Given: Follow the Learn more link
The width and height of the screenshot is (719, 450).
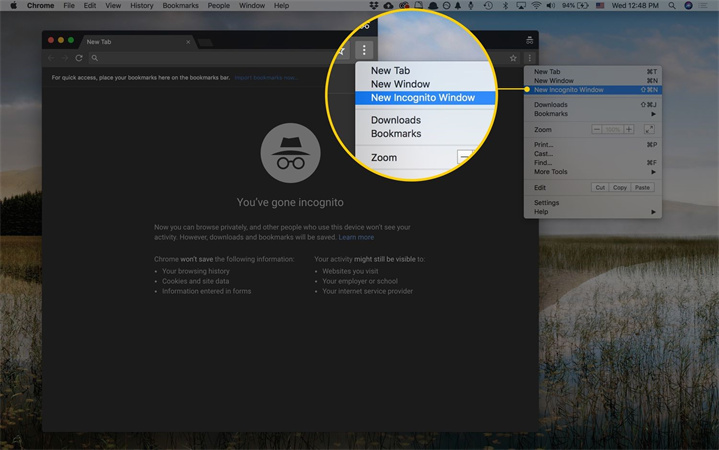Looking at the screenshot, I should pyautogui.click(x=356, y=237).
